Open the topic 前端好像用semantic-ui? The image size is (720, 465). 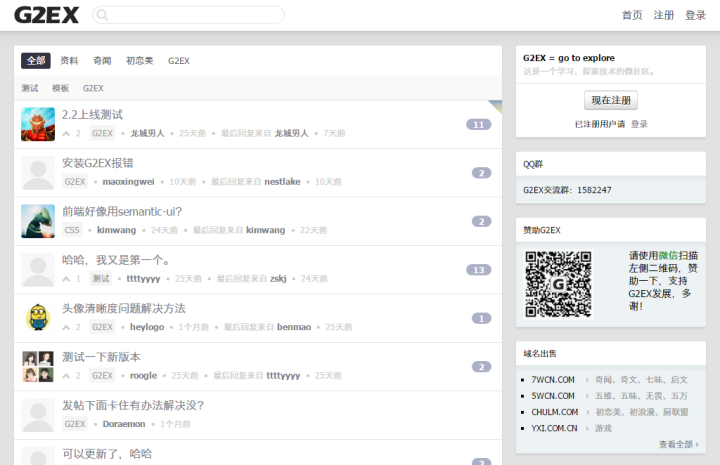coord(122,211)
